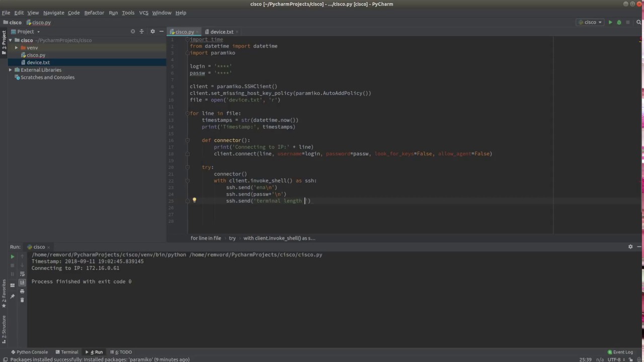Image resolution: width=644 pixels, height=362 pixels.
Task: Click the pause output icon in the Run panel
Action: (13, 274)
